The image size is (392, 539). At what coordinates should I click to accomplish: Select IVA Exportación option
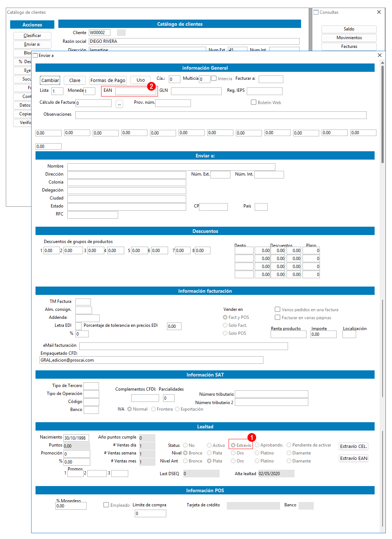[x=177, y=409]
